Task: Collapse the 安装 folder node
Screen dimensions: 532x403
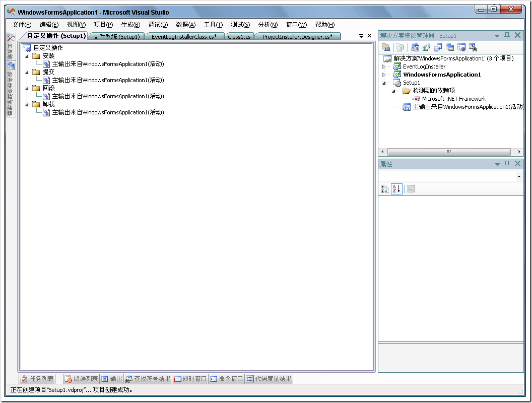Action: [27, 56]
